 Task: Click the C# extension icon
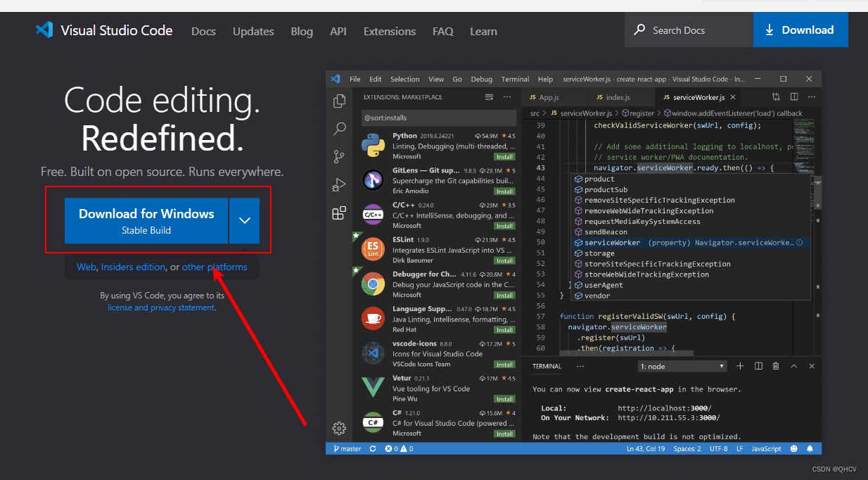(373, 422)
